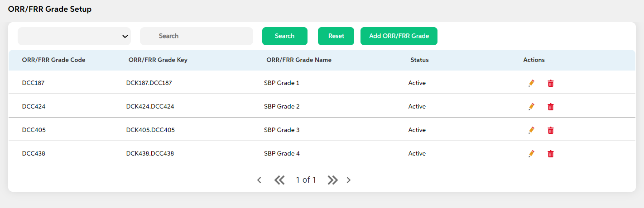Remove the SBP Grade 4 row
The height and width of the screenshot is (208, 644).
tap(551, 154)
